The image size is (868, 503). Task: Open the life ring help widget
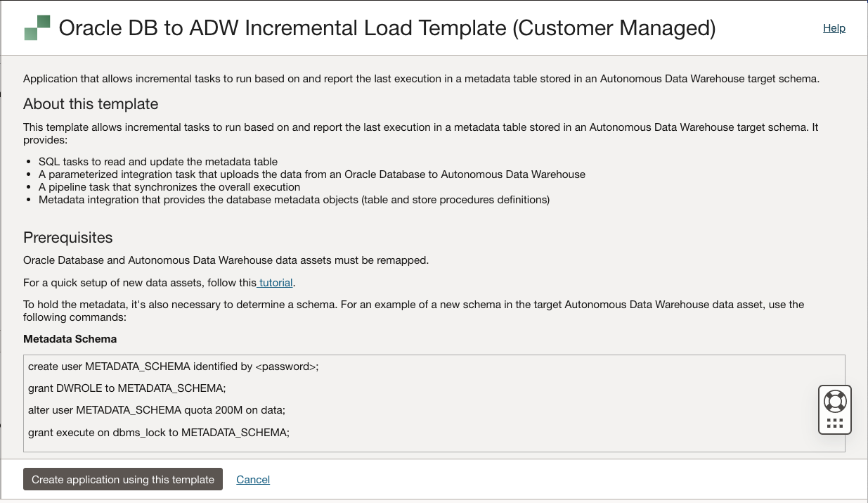click(x=834, y=401)
